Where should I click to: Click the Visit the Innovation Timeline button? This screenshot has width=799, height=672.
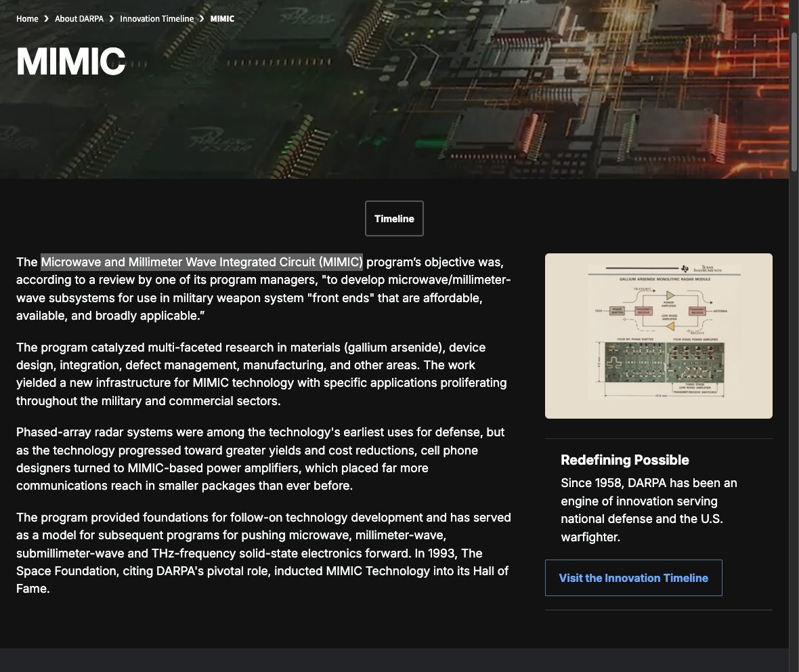(x=633, y=578)
